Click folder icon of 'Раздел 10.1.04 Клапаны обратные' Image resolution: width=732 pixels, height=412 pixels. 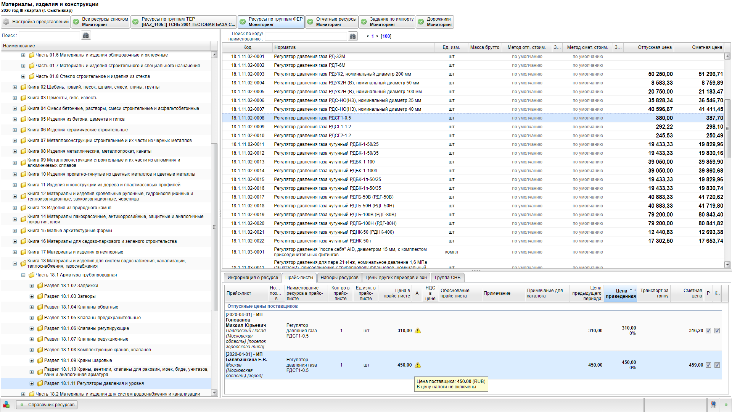(x=40, y=307)
